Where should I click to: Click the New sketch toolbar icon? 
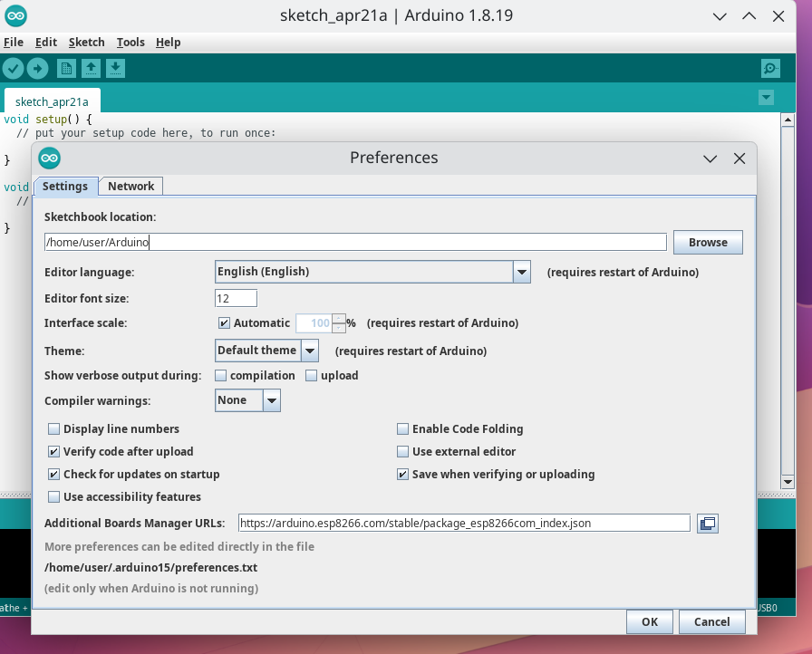coord(66,68)
